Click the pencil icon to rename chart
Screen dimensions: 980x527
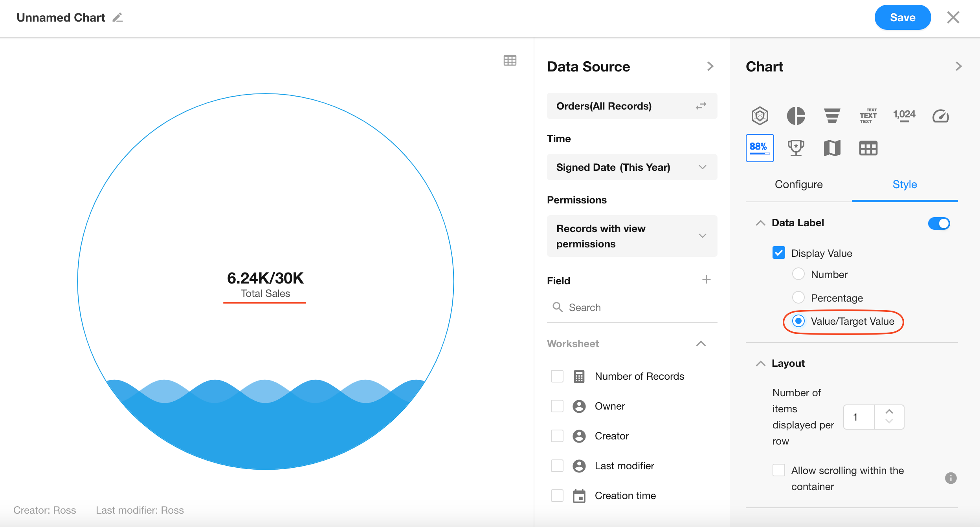coord(117,18)
